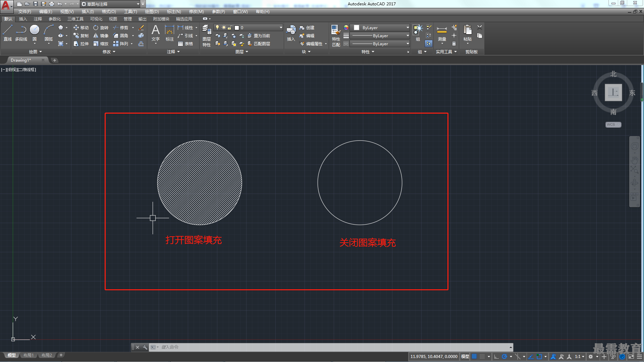Click 置为当前 (Make Current) button
644x362 pixels.
[259, 36]
